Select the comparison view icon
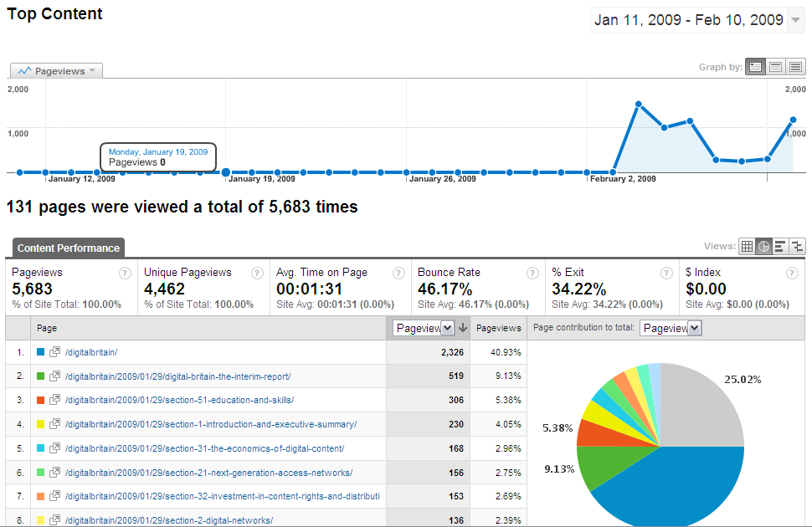 pyautogui.click(x=797, y=246)
